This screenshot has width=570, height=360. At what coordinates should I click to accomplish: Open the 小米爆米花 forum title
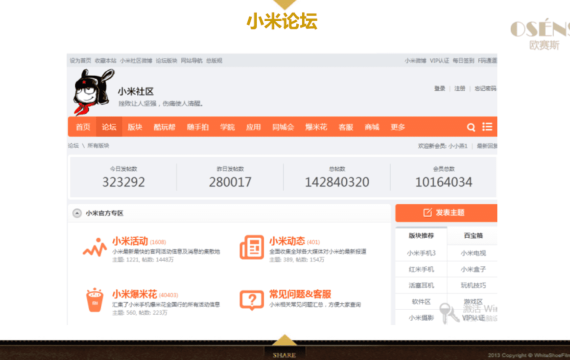(135, 294)
